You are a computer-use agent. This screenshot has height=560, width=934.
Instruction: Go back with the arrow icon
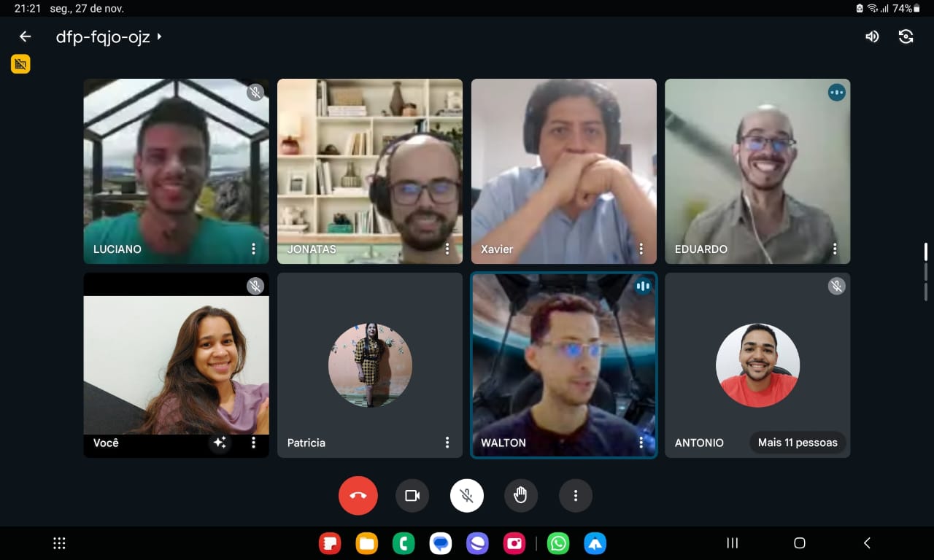tap(26, 36)
